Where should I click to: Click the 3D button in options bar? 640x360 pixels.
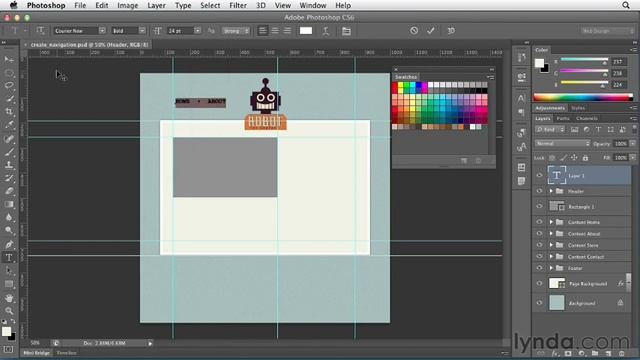pyautogui.click(x=451, y=31)
